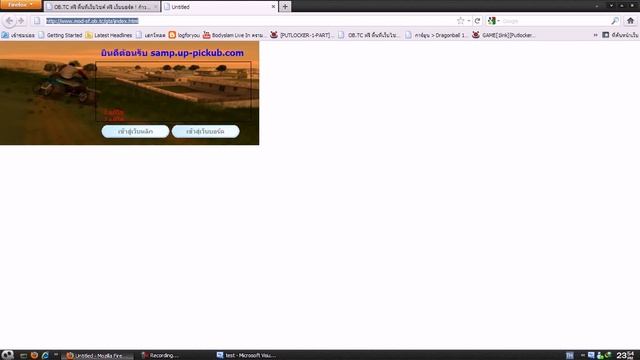Screen dimensions: 640x360
Task: Open the first Thai bookmark at toolbar start
Action: pyautogui.click(x=18, y=36)
